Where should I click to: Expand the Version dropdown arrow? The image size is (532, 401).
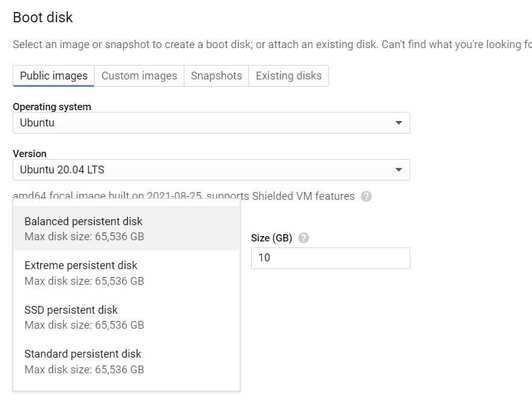tap(399, 169)
